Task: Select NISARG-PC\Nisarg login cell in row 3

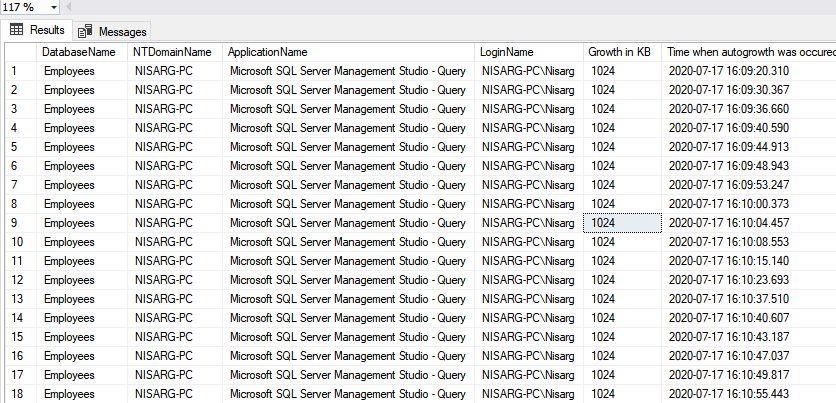Action: tap(528, 109)
